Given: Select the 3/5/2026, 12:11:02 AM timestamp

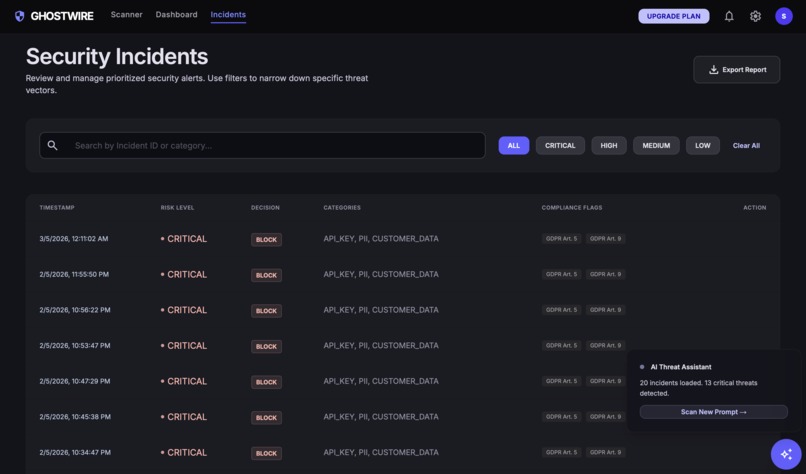Looking at the screenshot, I should pyautogui.click(x=74, y=239).
